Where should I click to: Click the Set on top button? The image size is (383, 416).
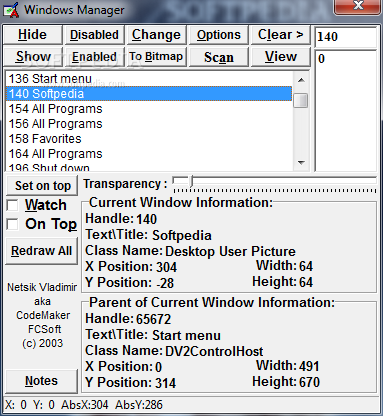[x=42, y=186]
